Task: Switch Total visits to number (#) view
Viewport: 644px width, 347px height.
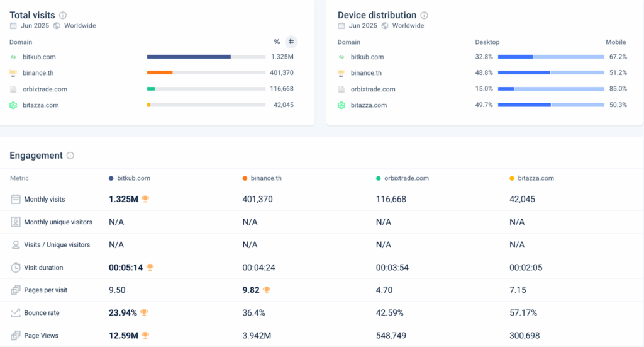Action: 291,42
